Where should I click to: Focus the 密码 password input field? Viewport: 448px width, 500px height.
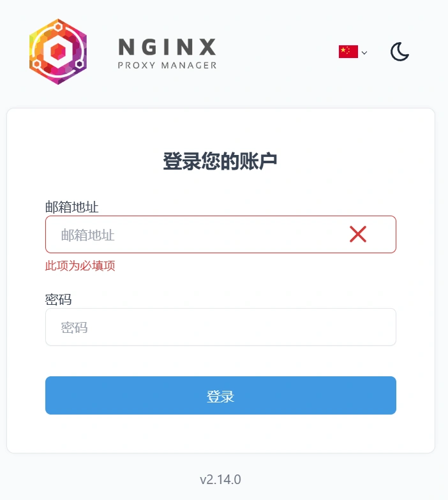tap(221, 327)
